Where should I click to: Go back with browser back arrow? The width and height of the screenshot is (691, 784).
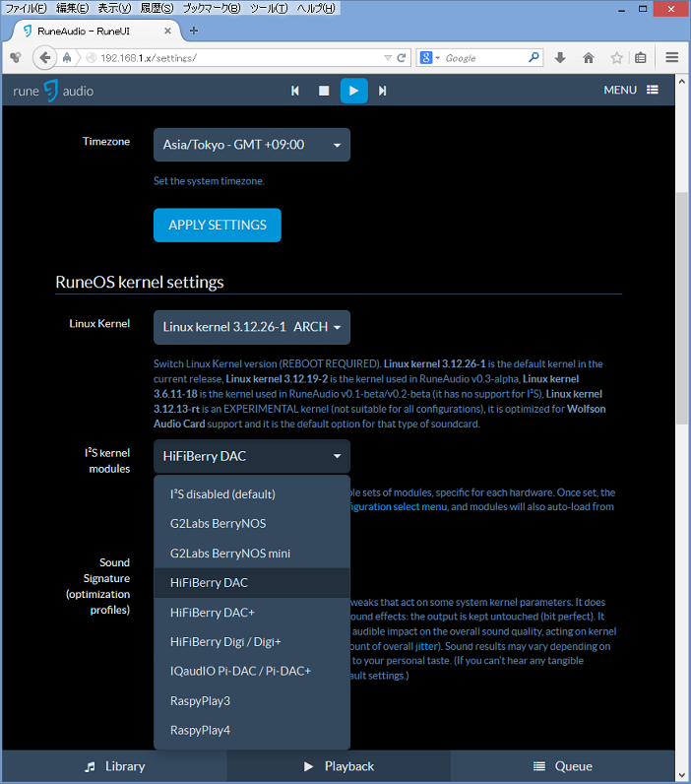pyautogui.click(x=45, y=58)
